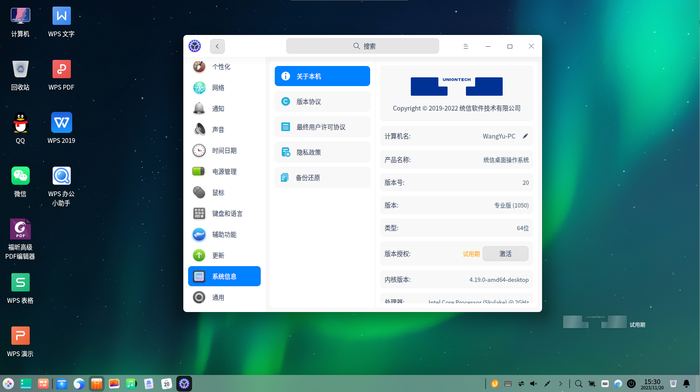
Task: Click kernel version 4.19.0-amd64-desktop text
Action: pos(499,280)
